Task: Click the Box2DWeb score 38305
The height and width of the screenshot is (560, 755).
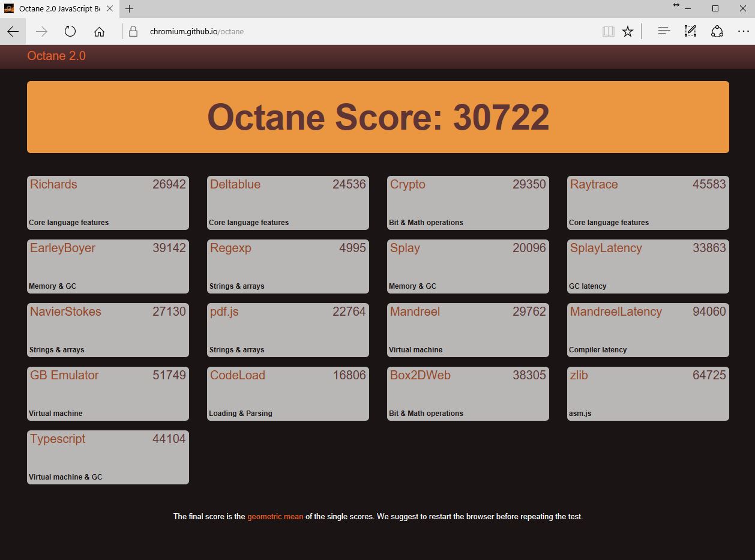Action: tap(529, 375)
